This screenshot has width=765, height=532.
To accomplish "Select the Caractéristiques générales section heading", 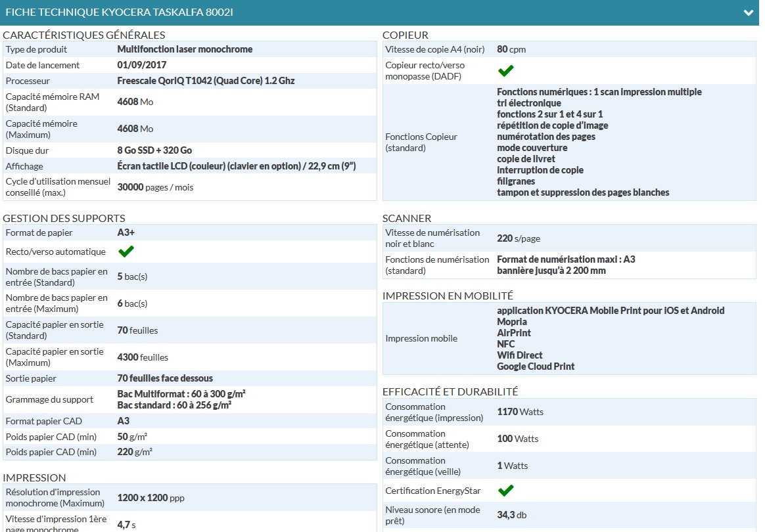I will 84,35.
